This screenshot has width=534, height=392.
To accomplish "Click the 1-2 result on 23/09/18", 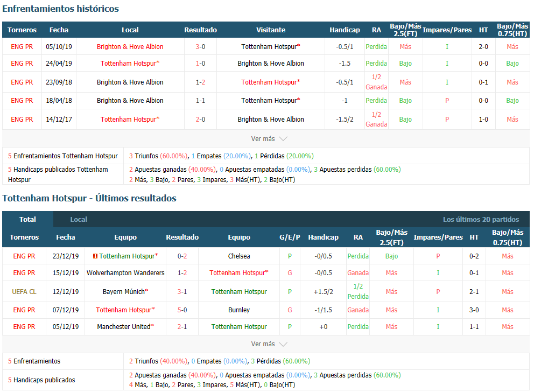I will click(x=201, y=82).
